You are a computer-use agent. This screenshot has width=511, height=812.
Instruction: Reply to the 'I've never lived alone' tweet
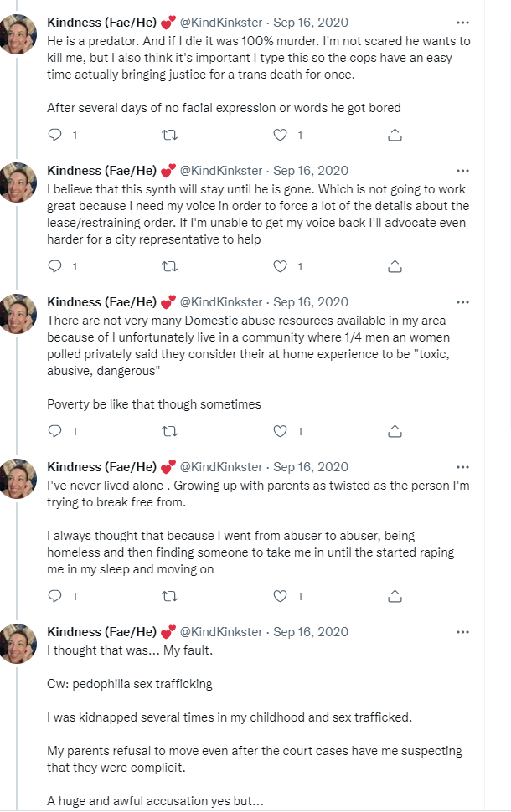click(55, 597)
